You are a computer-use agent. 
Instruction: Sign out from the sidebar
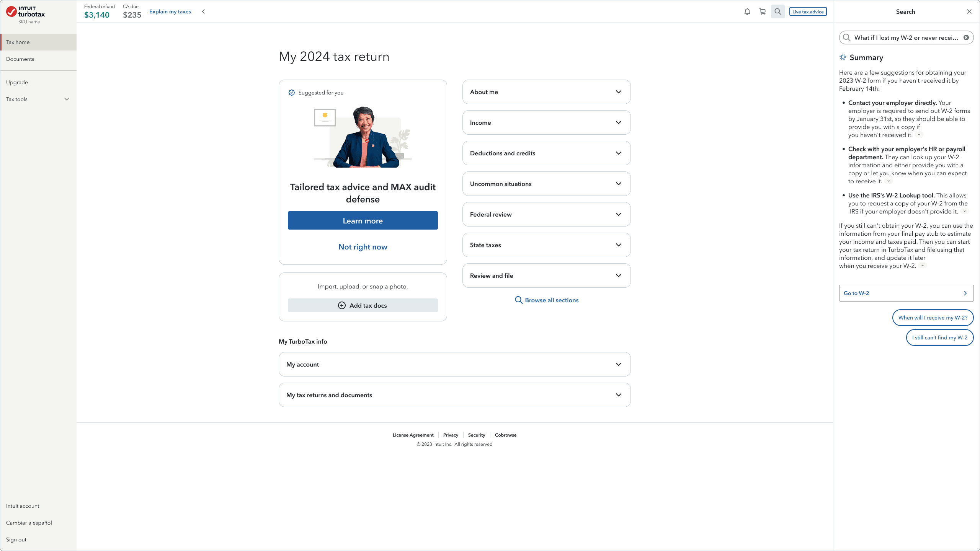coord(38,540)
